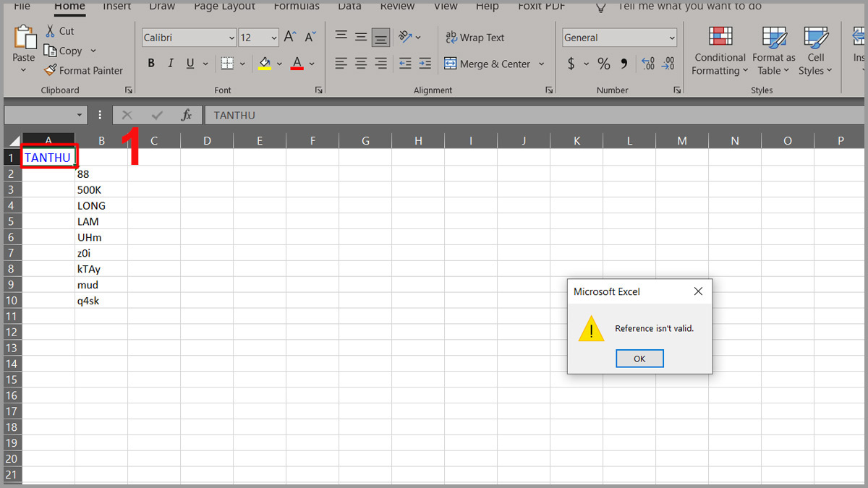This screenshot has height=488, width=868.
Task: Toggle Bold formatting
Action: [x=151, y=64]
